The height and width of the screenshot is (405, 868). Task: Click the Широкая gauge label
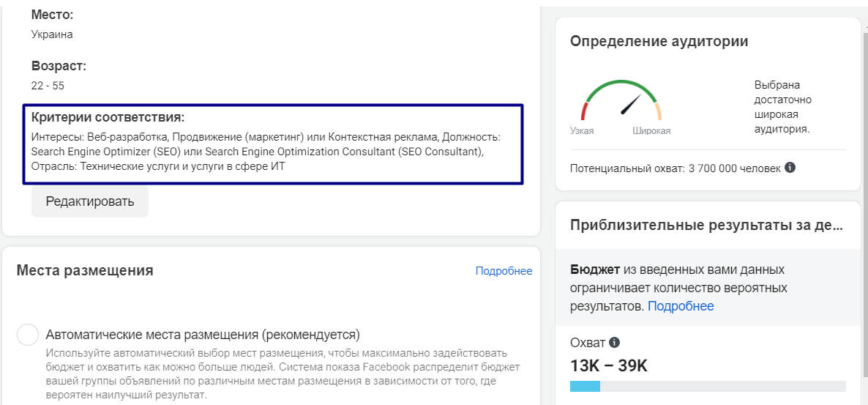(651, 131)
